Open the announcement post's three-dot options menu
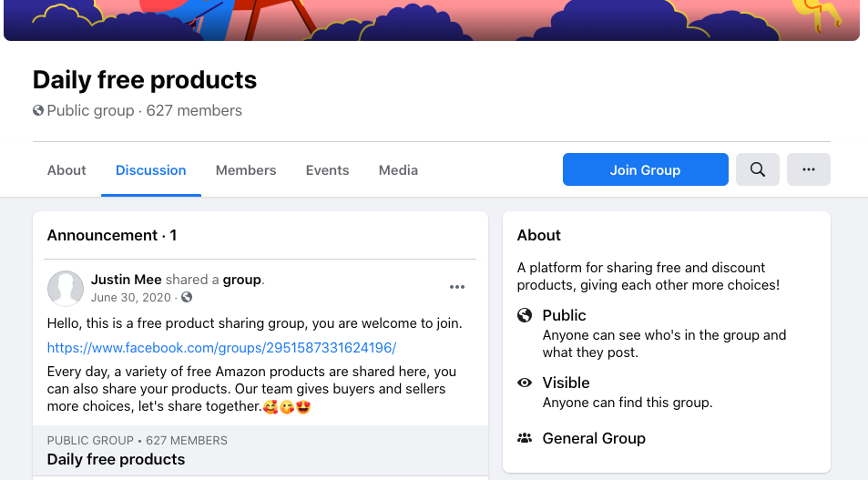The image size is (868, 480). click(x=457, y=287)
